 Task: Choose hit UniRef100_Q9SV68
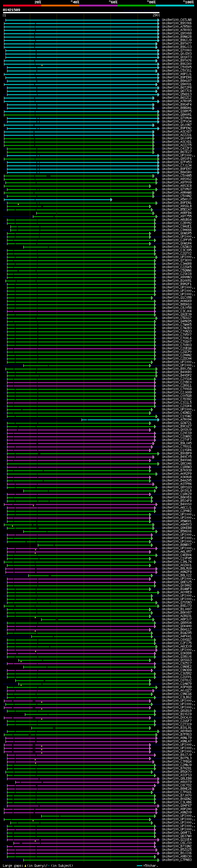coord(176,33)
